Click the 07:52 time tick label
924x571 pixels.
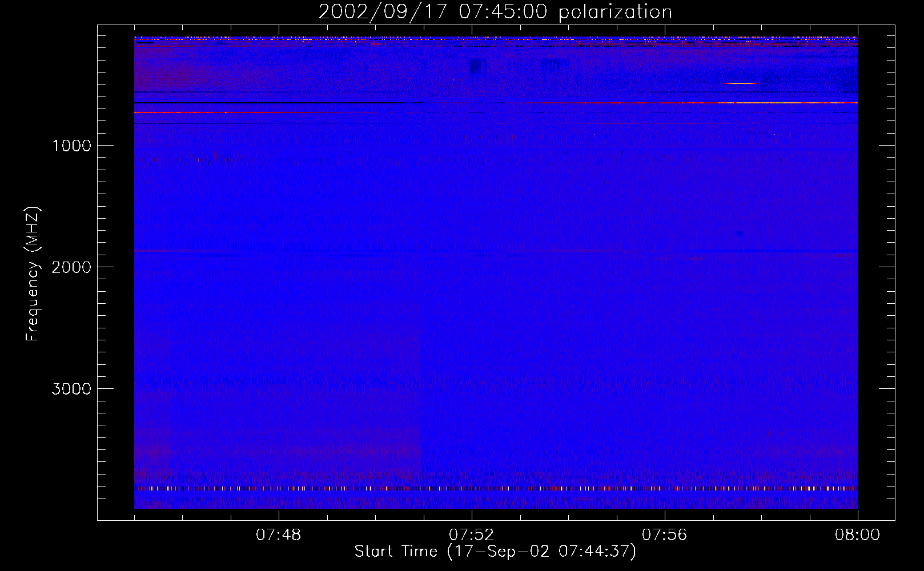click(x=472, y=535)
